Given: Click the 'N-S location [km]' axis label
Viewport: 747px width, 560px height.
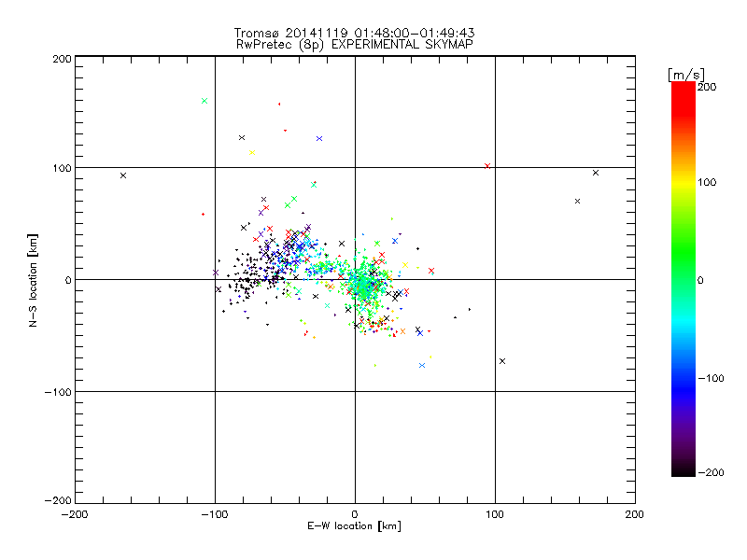Looking at the screenshot, I should coord(33,281).
